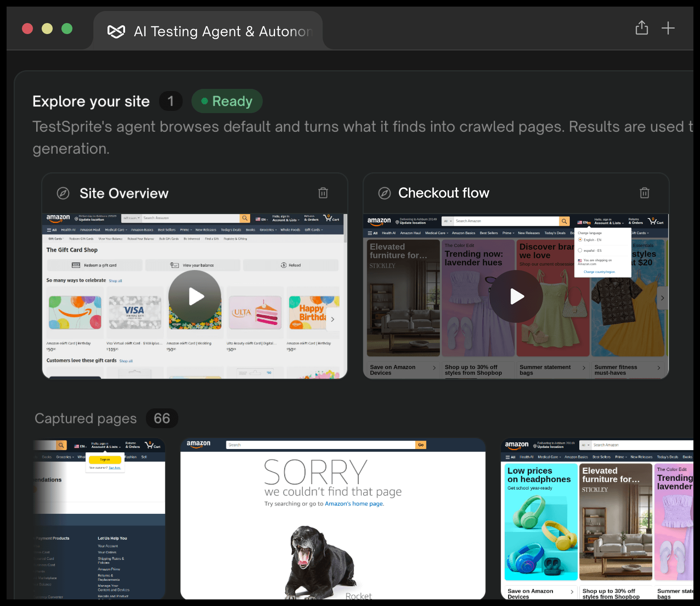Screen dimensions: 700x606
Task: Click the All hamburger menu in Checkout preview
Action: click(373, 233)
